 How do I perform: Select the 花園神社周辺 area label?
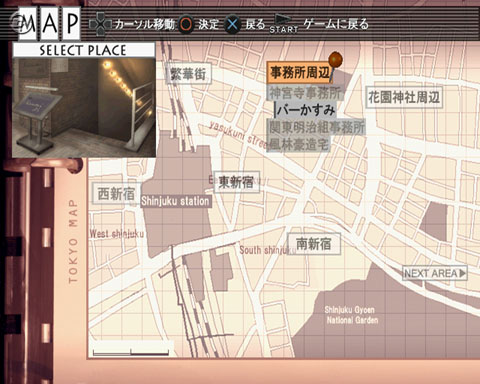coord(404,97)
